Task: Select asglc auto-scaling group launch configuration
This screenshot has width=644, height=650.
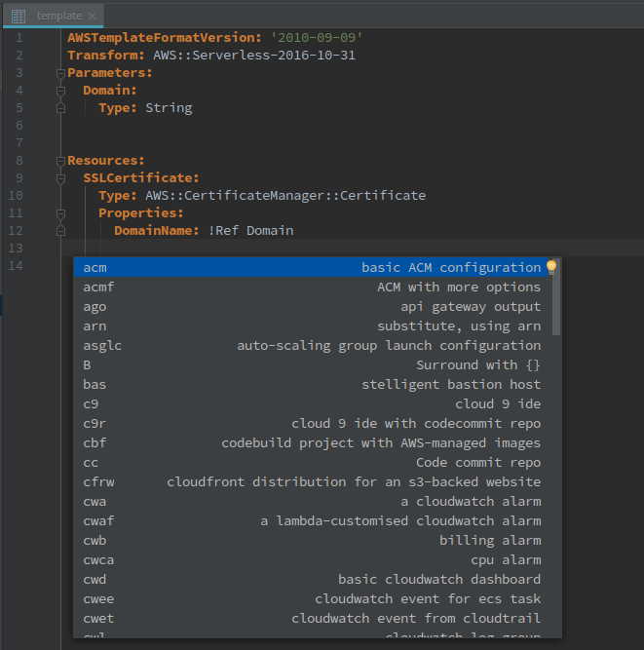Action: tap(313, 345)
